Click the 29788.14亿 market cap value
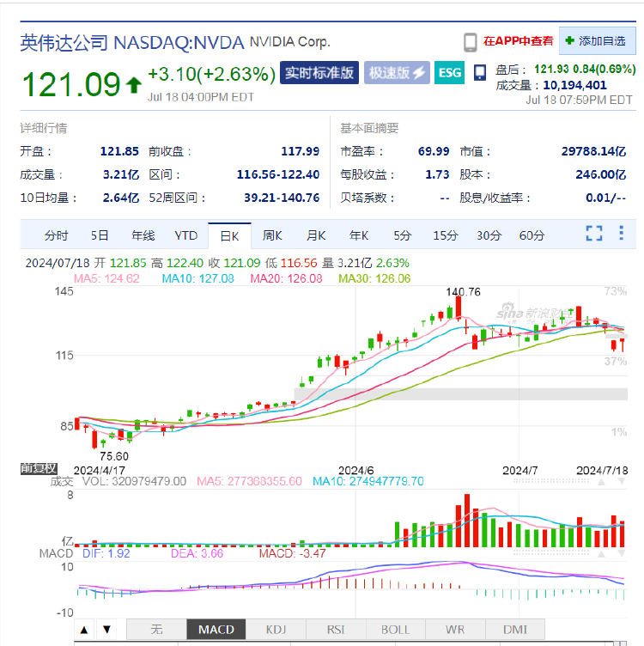 point(593,151)
